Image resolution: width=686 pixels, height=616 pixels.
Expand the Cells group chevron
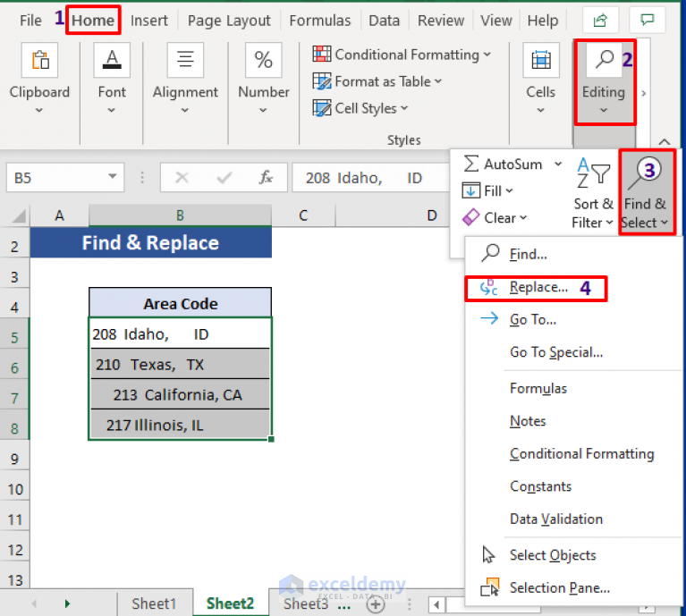coord(541,110)
